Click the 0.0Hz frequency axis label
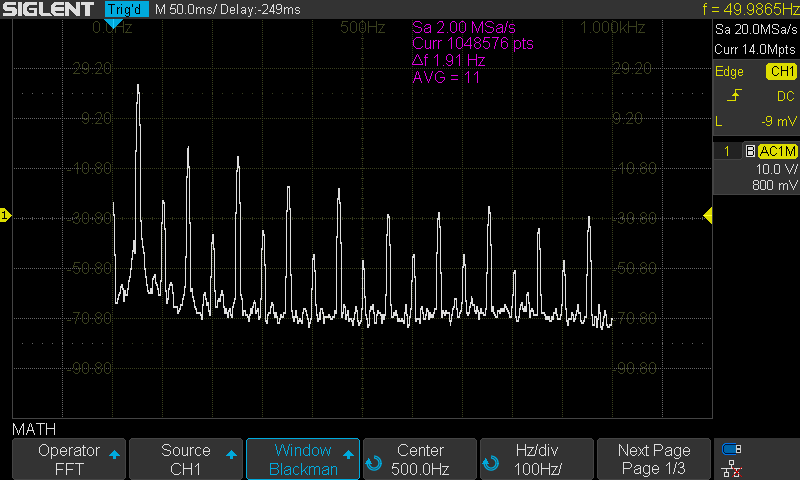Viewport: 800px width, 480px height. (112, 28)
